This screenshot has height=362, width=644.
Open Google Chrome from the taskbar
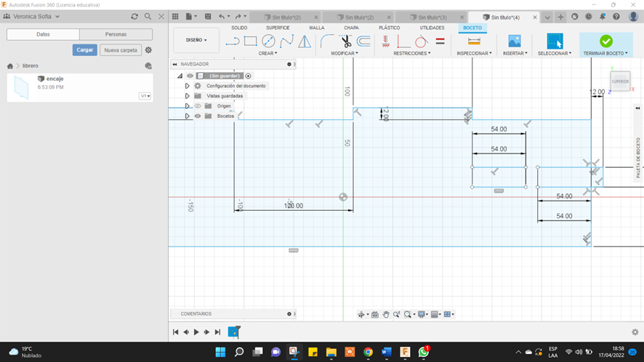click(368, 352)
